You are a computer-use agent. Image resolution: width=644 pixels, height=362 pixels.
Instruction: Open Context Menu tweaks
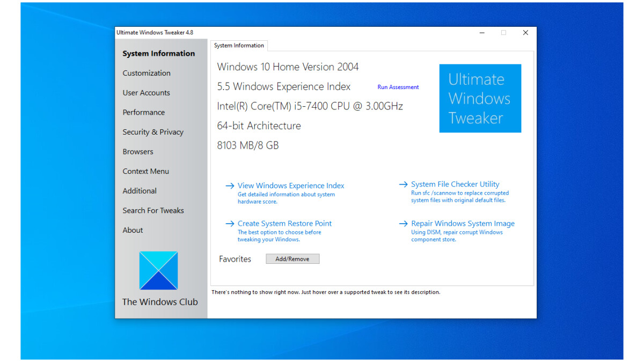pyautogui.click(x=146, y=172)
